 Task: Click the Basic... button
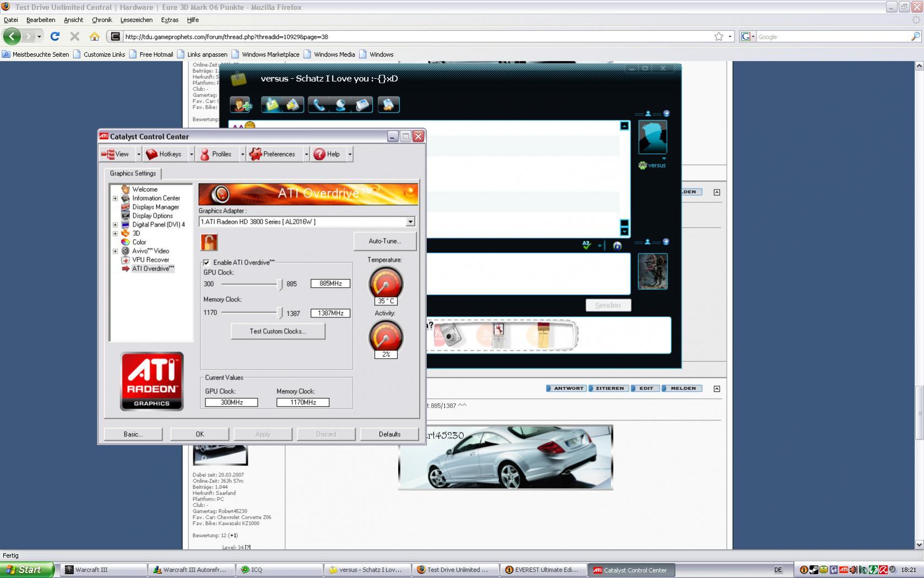(133, 434)
